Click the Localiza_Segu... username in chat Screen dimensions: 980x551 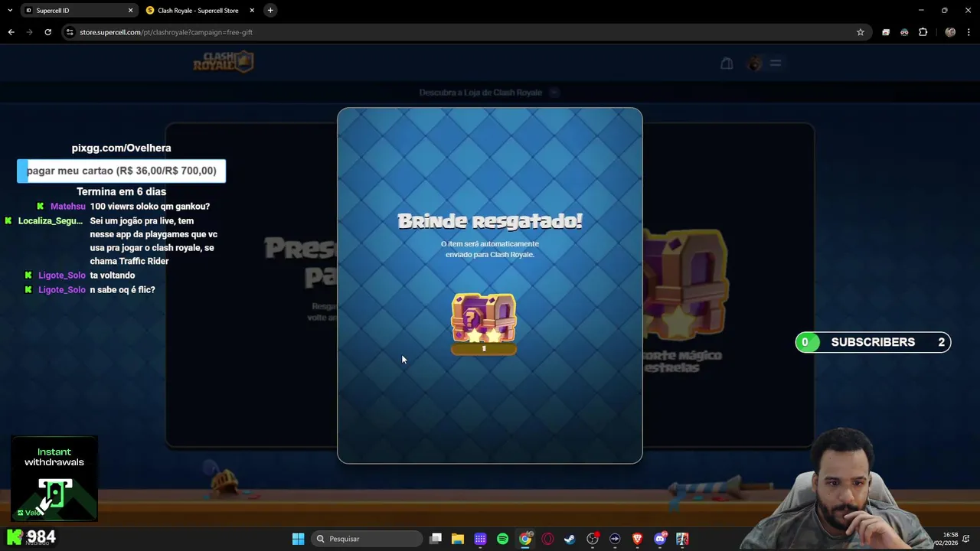click(x=51, y=220)
